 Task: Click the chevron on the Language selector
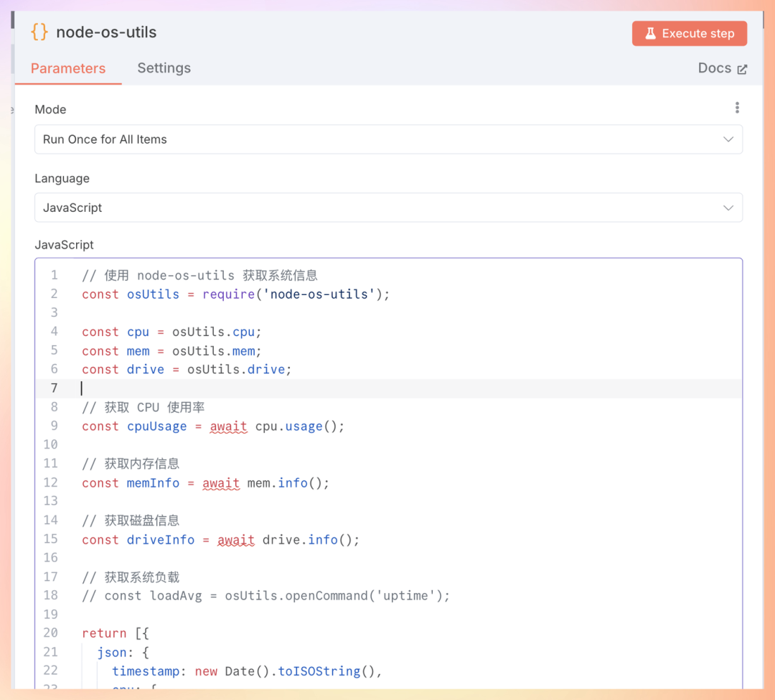click(x=728, y=207)
